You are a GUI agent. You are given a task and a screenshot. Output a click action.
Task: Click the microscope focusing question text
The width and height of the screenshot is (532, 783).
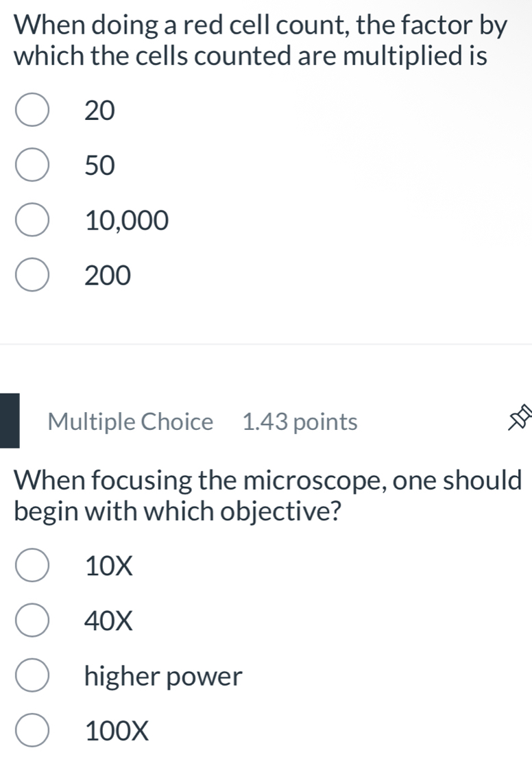(x=267, y=495)
